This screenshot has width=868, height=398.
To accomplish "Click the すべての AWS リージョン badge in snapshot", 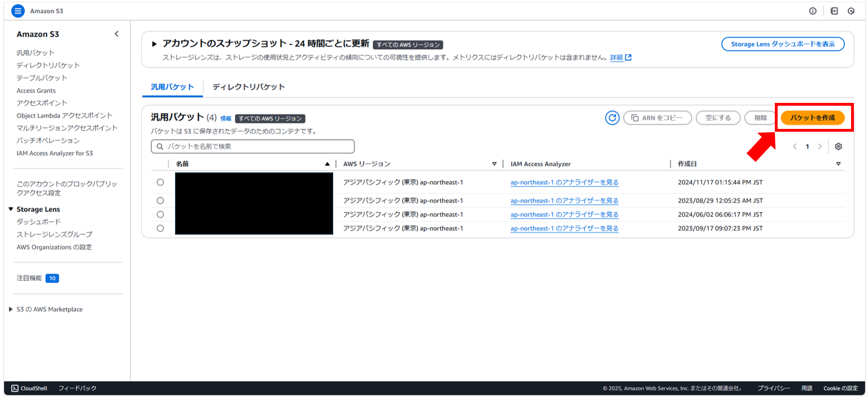I will (408, 45).
